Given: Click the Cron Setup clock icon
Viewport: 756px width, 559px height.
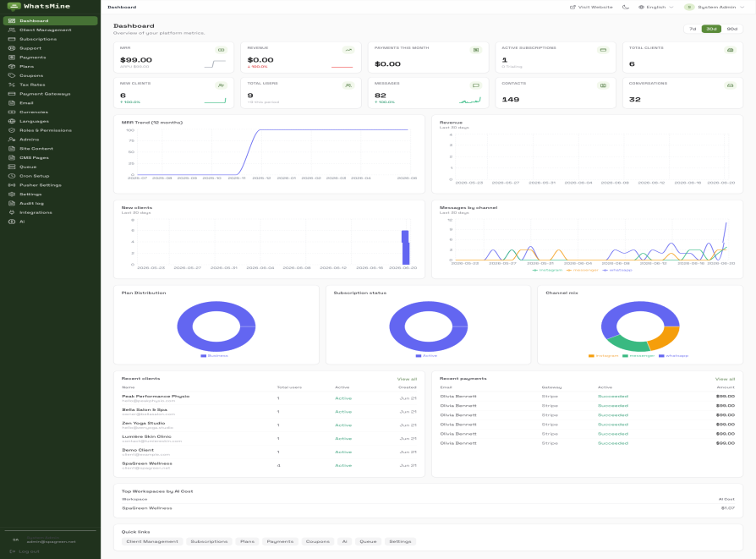Looking at the screenshot, I should pos(12,176).
